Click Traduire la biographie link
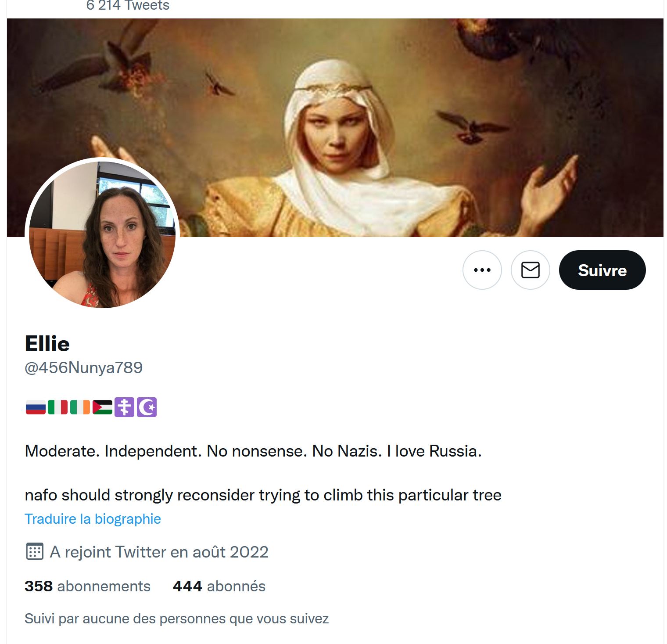This screenshot has height=644, width=667. (x=93, y=519)
